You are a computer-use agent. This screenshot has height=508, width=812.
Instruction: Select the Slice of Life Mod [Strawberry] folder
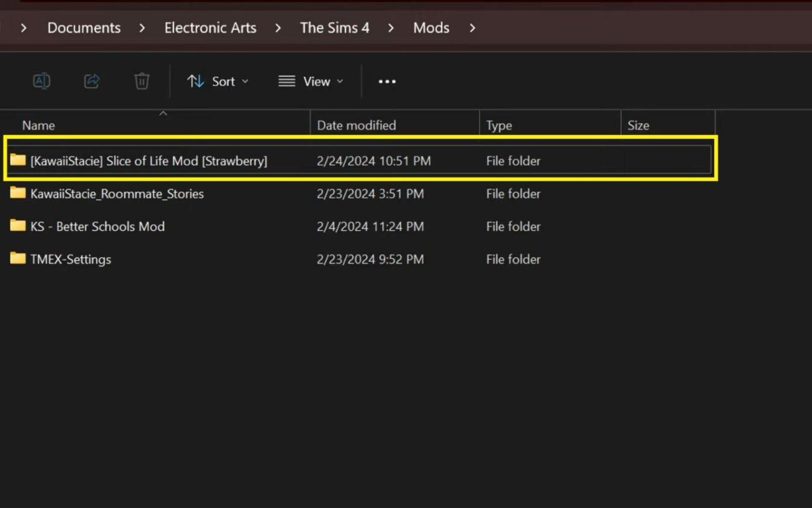(358, 160)
